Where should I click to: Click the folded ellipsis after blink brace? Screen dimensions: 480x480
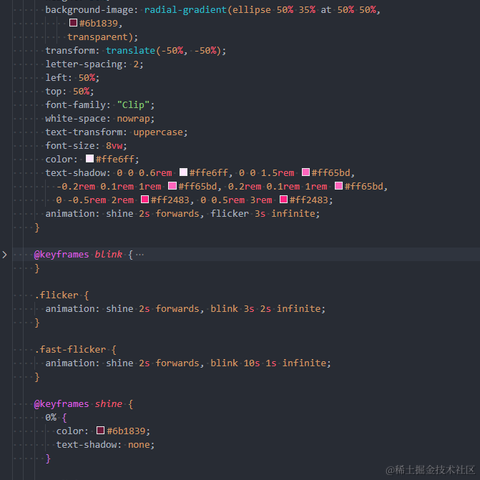[140, 255]
